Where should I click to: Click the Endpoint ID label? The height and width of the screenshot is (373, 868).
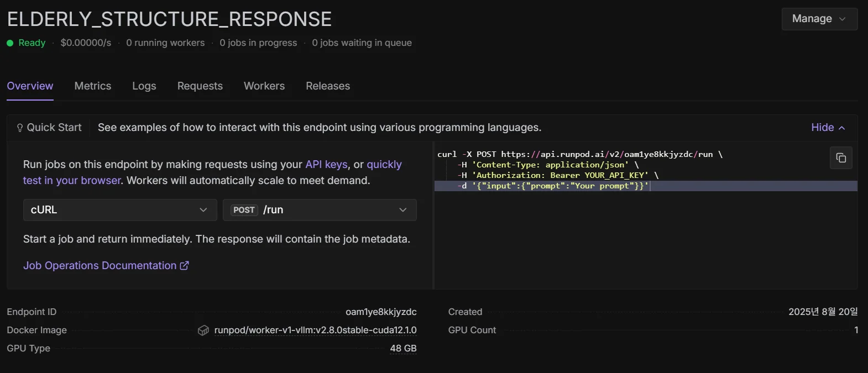pos(32,312)
